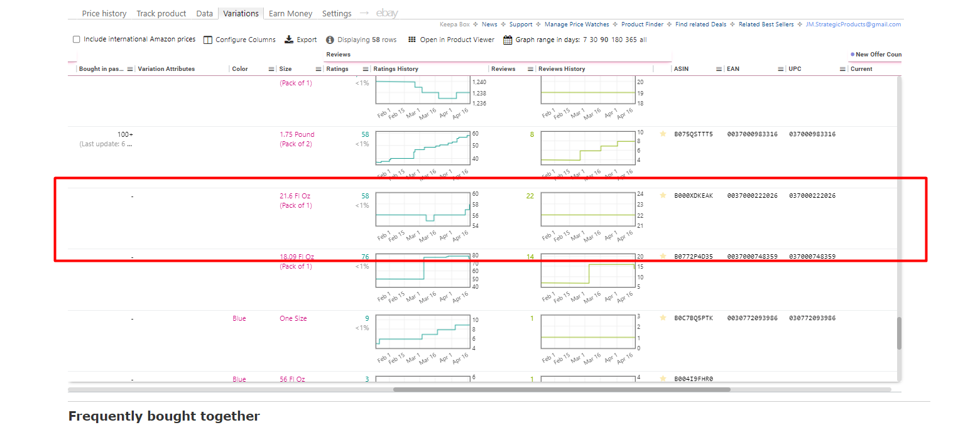Toggle Include international Amazon prices checkbox
Viewport: 980px width, 425px height.
77,40
